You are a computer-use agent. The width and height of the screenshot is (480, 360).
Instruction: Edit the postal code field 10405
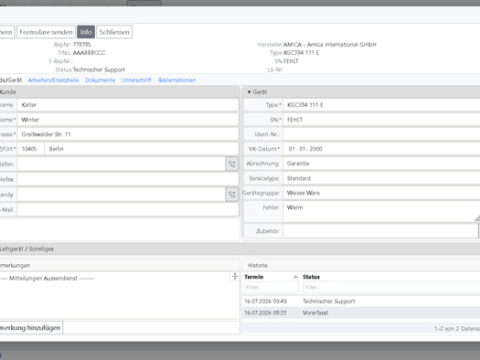point(31,149)
